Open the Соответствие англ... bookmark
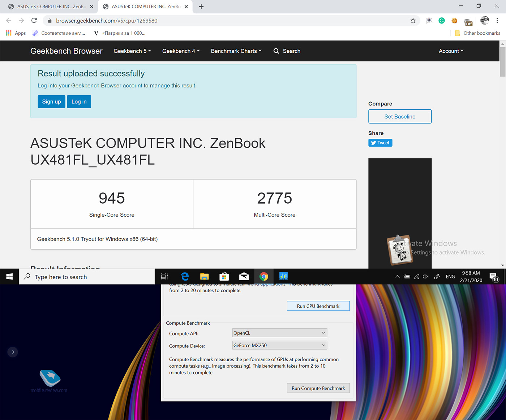506x420 pixels. point(59,33)
